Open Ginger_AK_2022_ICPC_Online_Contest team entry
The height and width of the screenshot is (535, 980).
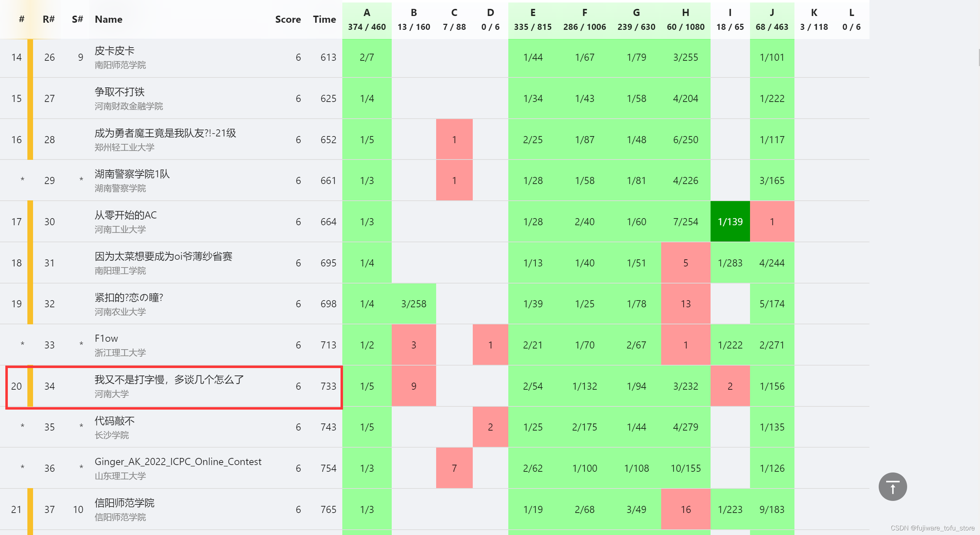[178, 461]
